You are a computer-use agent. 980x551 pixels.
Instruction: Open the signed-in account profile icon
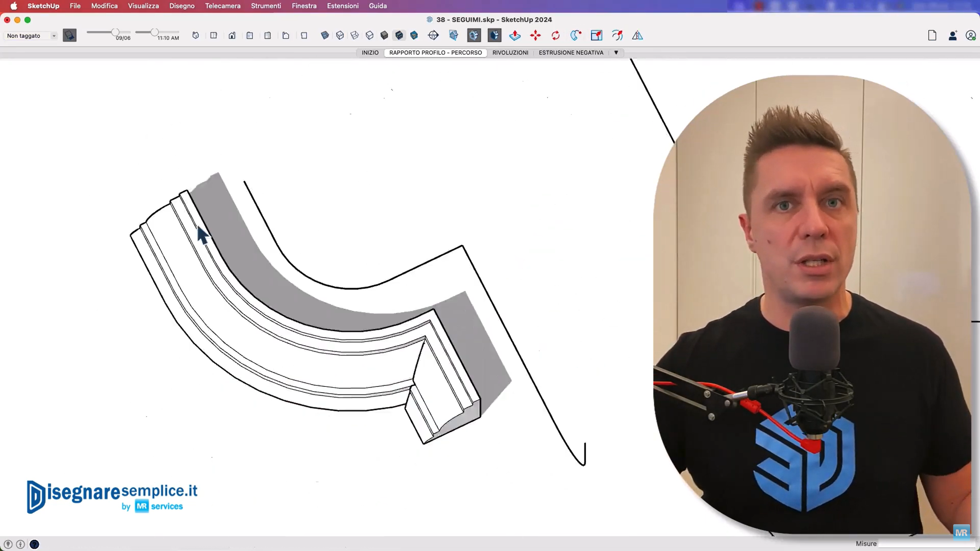tap(970, 36)
